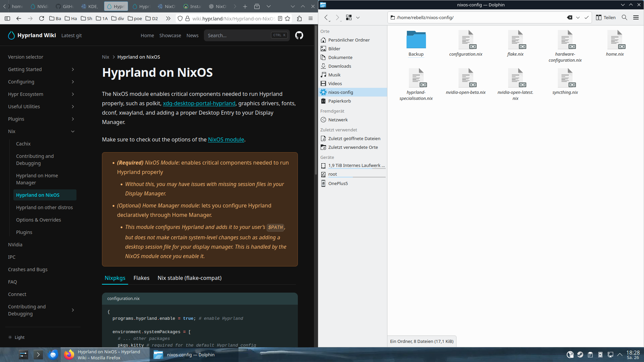Click Dolphin's search magnifier icon

pyautogui.click(x=624, y=17)
